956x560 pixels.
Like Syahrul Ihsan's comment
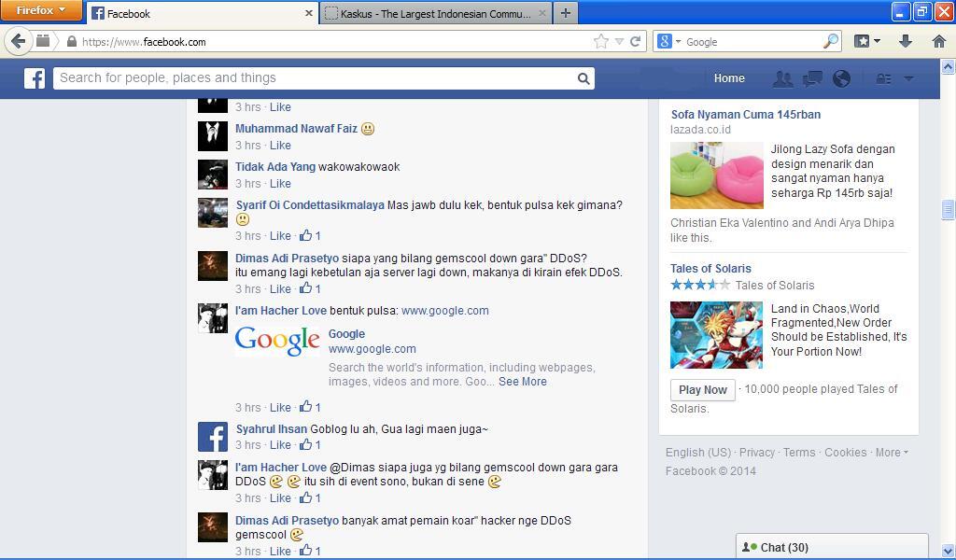click(x=280, y=445)
